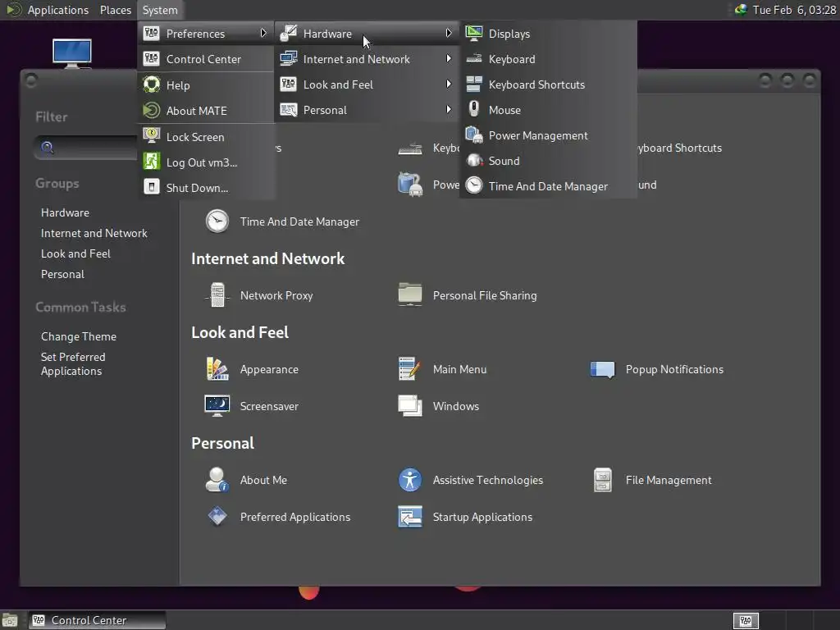Expand the Hardware submenu arrow
Viewport: 840px width, 630px height.
coord(449,33)
